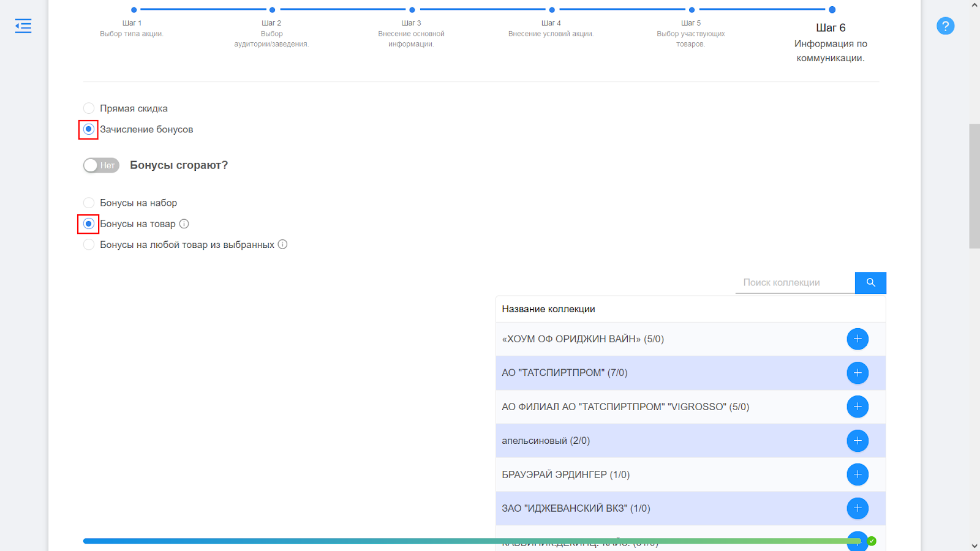980x551 pixels.
Task: Open the help question mark icon
Action: pos(945,26)
